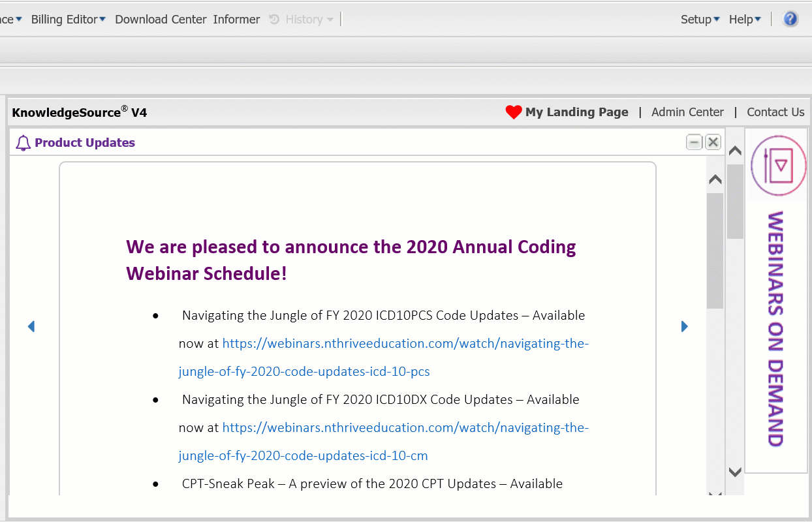Click the Contact Us link
This screenshot has width=812, height=522.
(x=775, y=112)
